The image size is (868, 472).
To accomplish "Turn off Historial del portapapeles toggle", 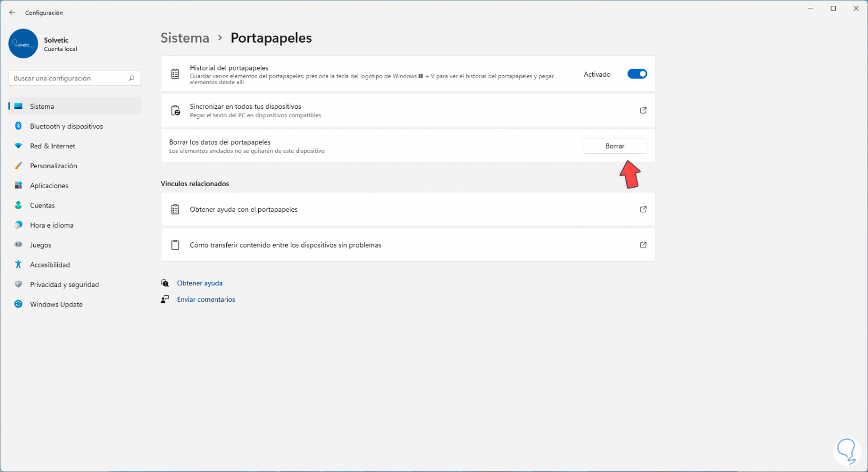I will [x=637, y=74].
